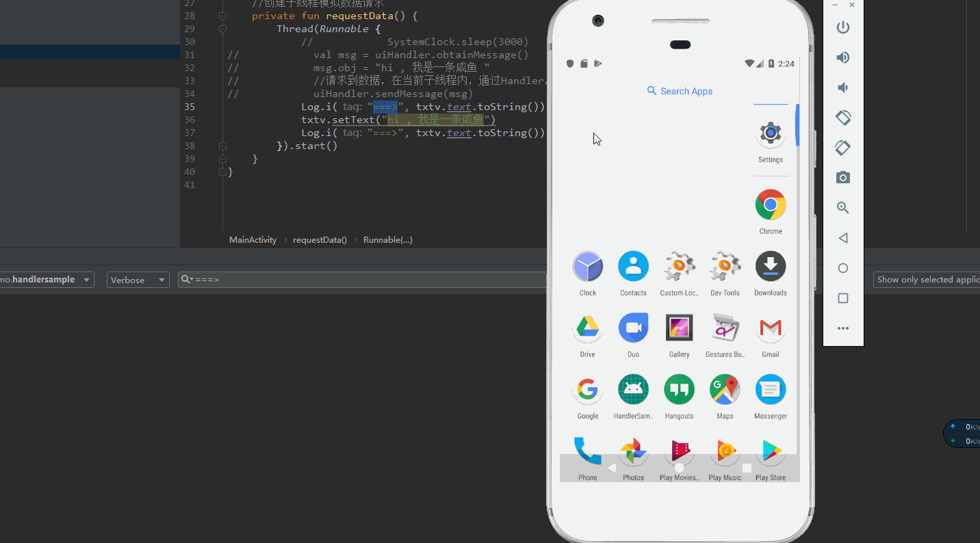980x543 pixels.
Task: Power off the emulator via power icon
Action: (x=842, y=27)
